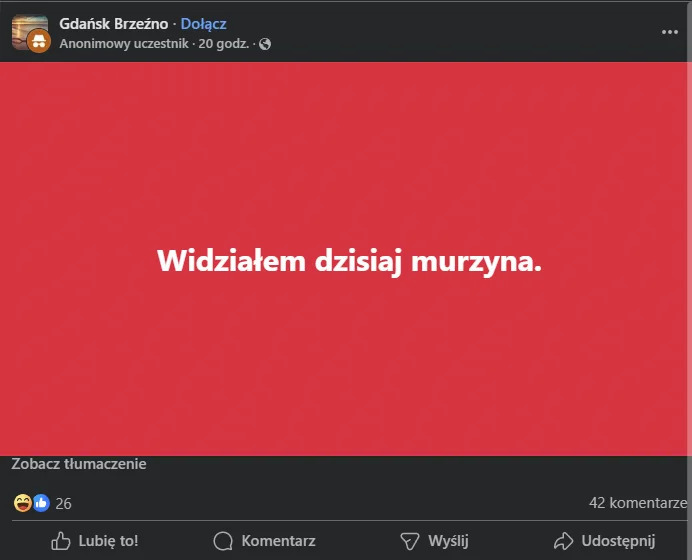Image resolution: width=692 pixels, height=560 pixels.
Task: Click the Komentarz button label
Action: click(278, 541)
